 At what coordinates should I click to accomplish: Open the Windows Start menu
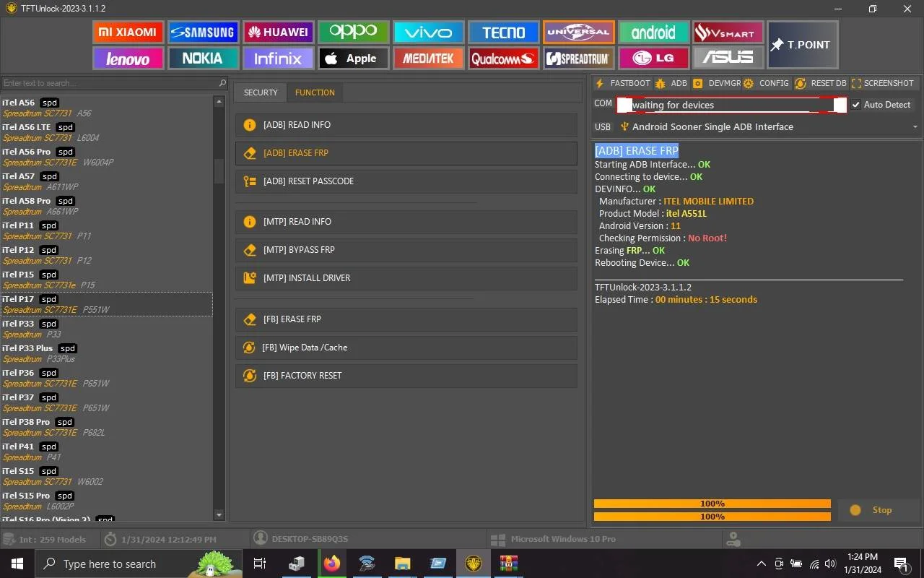pos(17,564)
